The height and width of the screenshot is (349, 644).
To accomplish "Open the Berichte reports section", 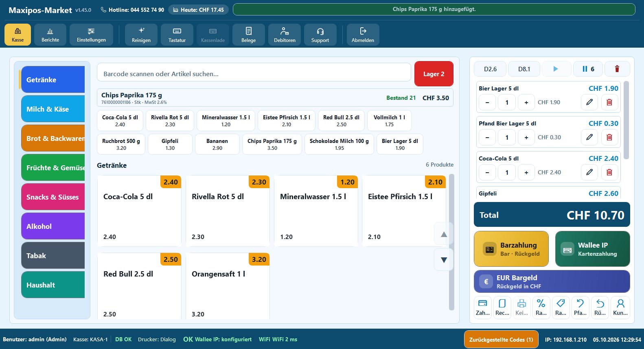I will [x=50, y=35].
